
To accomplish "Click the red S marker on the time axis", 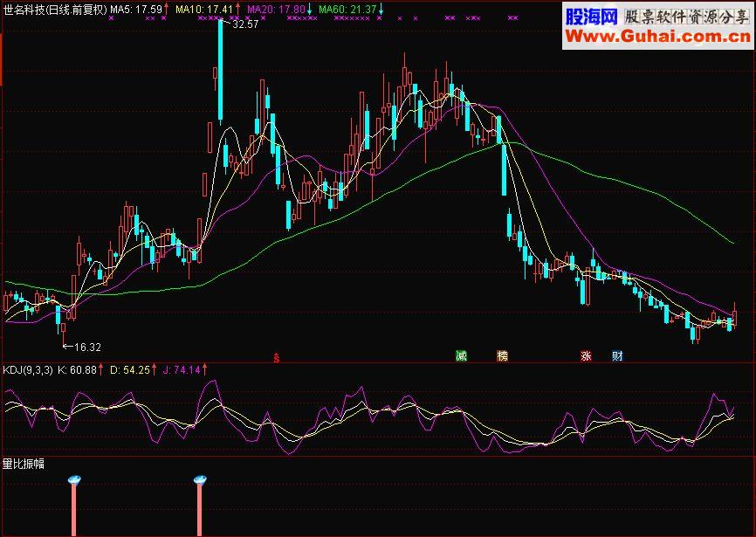I will pyautogui.click(x=277, y=358).
